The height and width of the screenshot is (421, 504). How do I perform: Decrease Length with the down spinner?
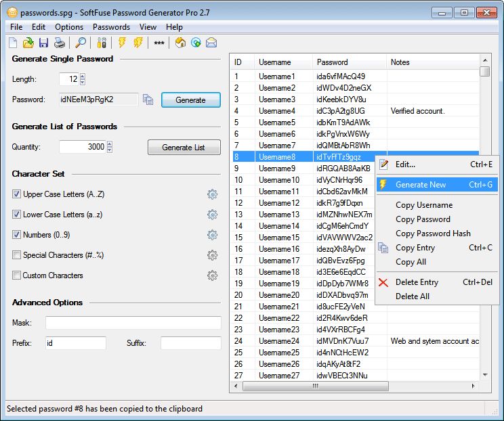point(83,82)
